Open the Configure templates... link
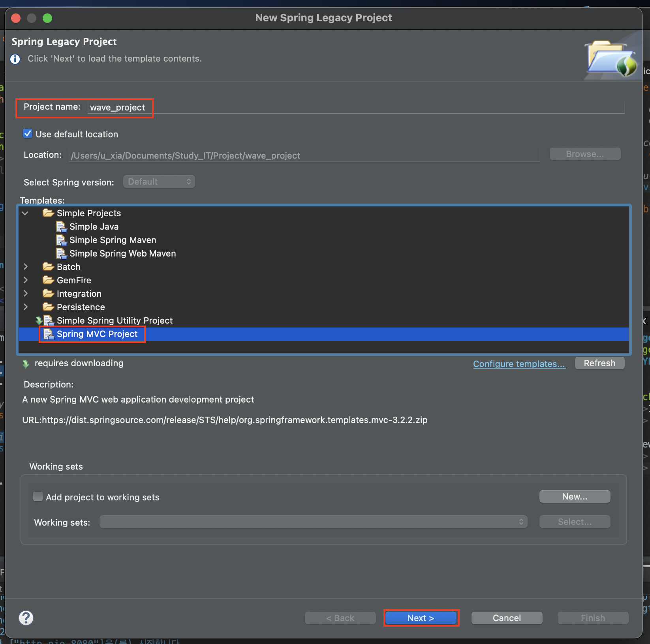650x644 pixels. (519, 364)
